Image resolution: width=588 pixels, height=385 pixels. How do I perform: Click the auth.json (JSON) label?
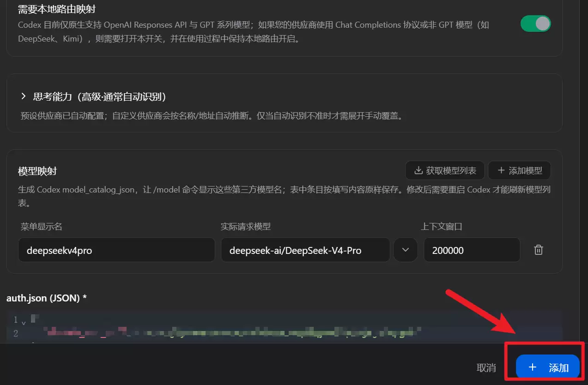pyautogui.click(x=47, y=298)
